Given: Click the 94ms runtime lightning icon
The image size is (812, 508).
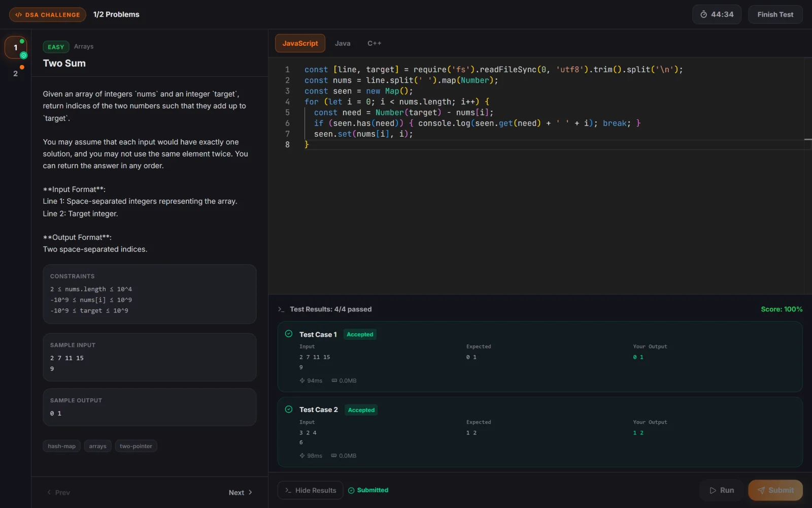Looking at the screenshot, I should (x=302, y=380).
